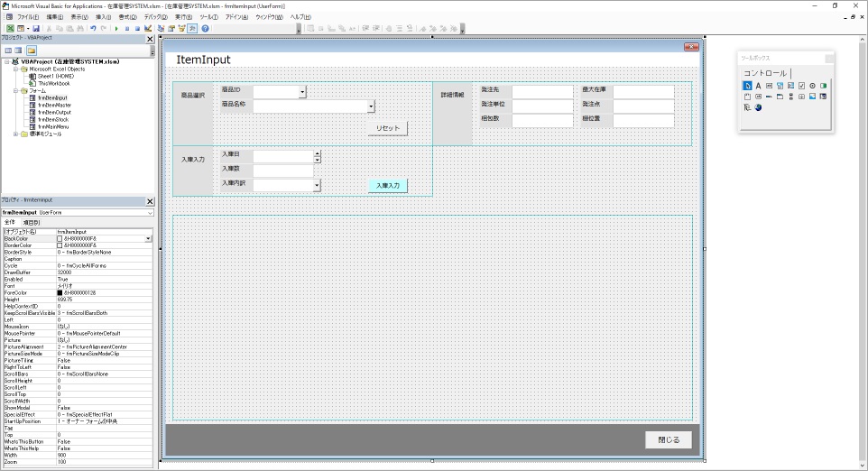Image resolution: width=868 pixels, height=471 pixels.
Task: Select the CheckBox control in Toolbox
Action: click(801, 86)
